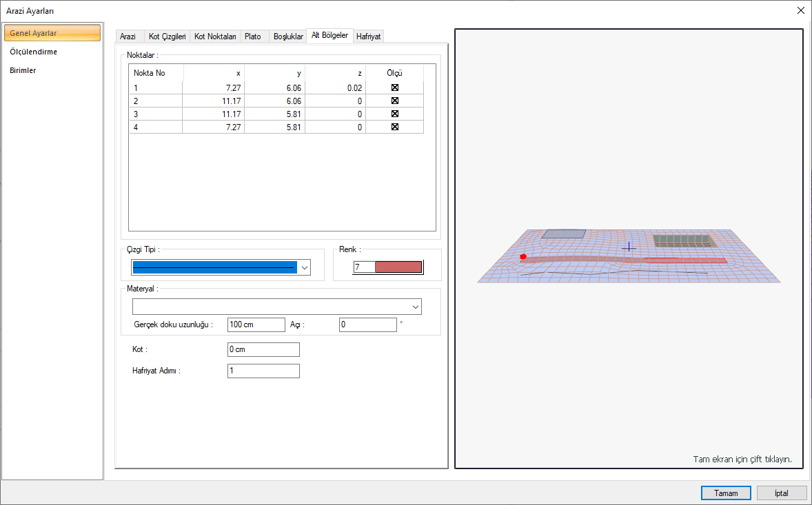812x505 pixels.
Task: Open the Boşluklar tab
Action: click(x=288, y=37)
